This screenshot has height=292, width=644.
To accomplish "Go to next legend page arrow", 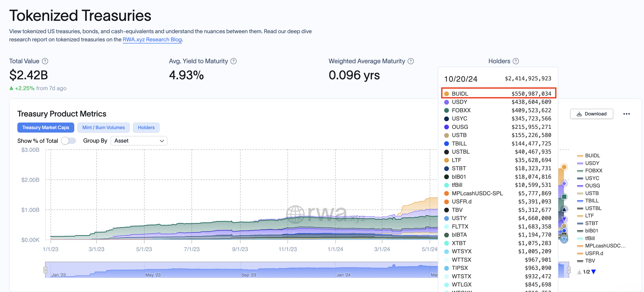I will [x=593, y=272].
